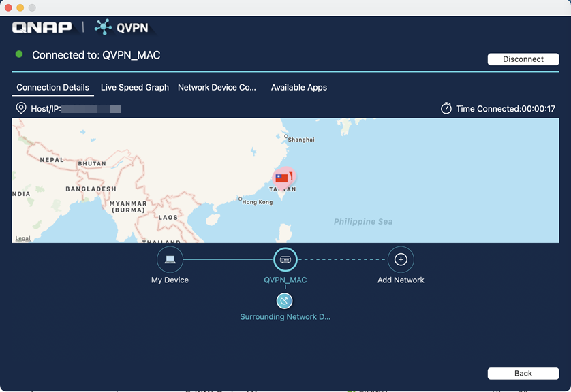
Task: Click the blurred Host/IP value
Action: 91,109
